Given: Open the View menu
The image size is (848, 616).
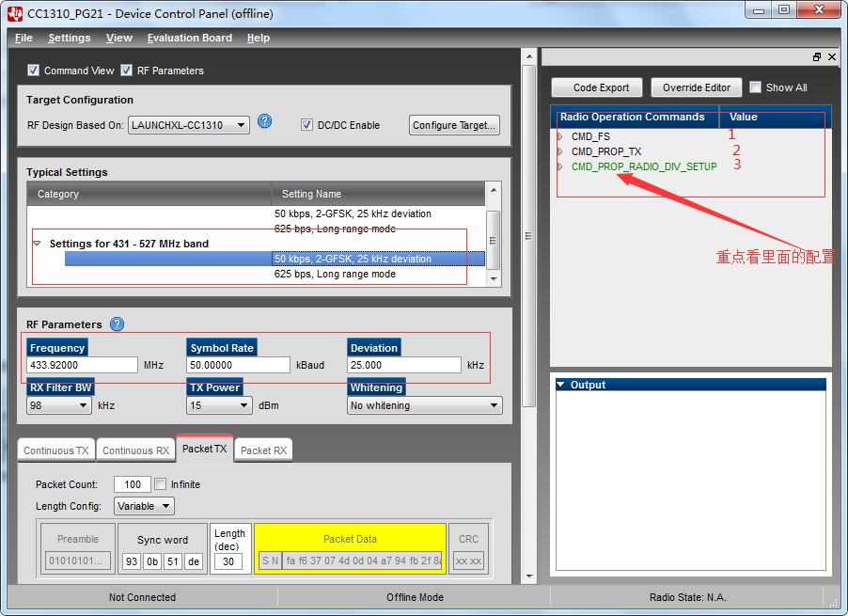Looking at the screenshot, I should (x=119, y=38).
